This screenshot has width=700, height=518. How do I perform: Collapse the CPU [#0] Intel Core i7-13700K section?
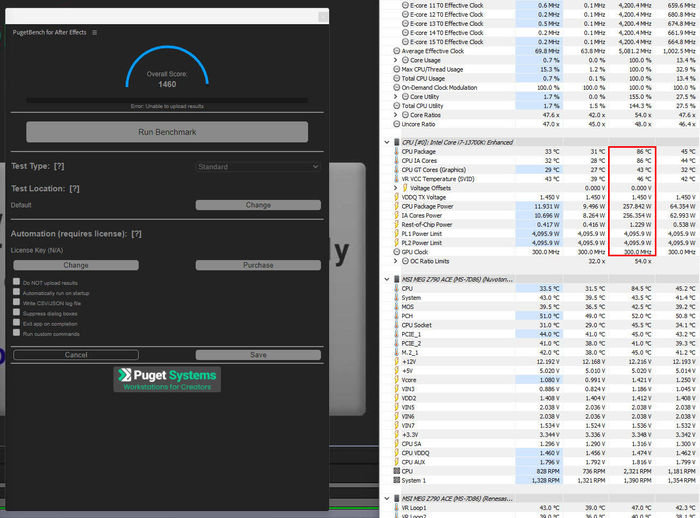coord(387,142)
